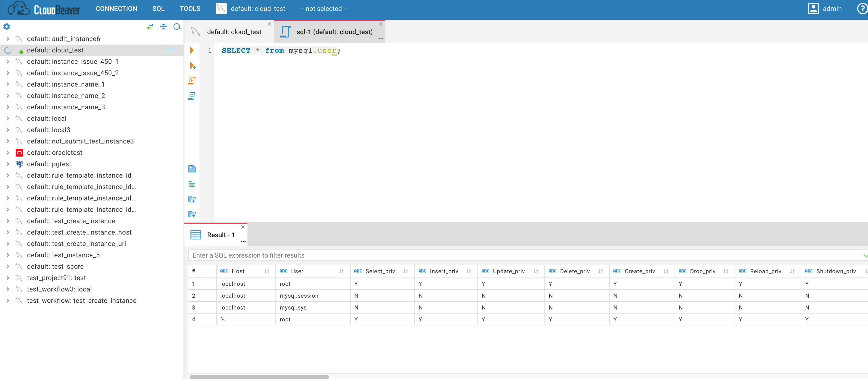Execute the SQL query
The width and height of the screenshot is (868, 379).
(192, 50)
